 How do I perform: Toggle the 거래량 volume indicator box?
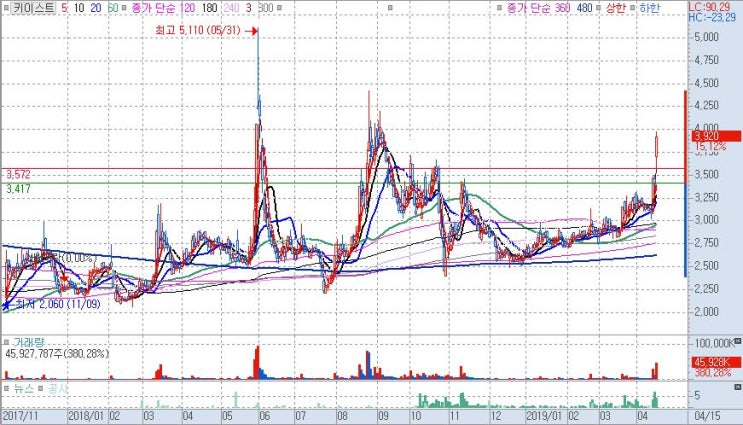click(7, 342)
